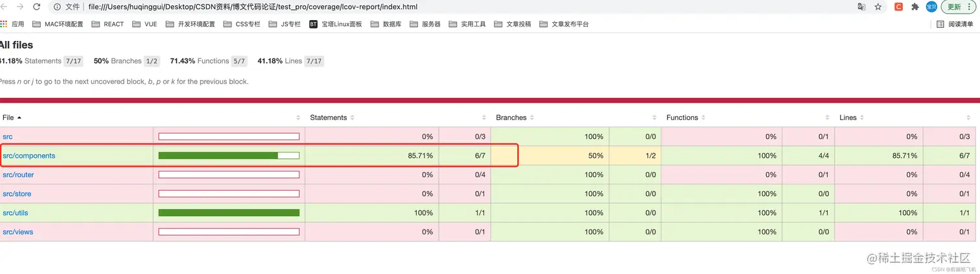This screenshot has height=274, width=980.
Task: Open the src/components link
Action: point(29,156)
